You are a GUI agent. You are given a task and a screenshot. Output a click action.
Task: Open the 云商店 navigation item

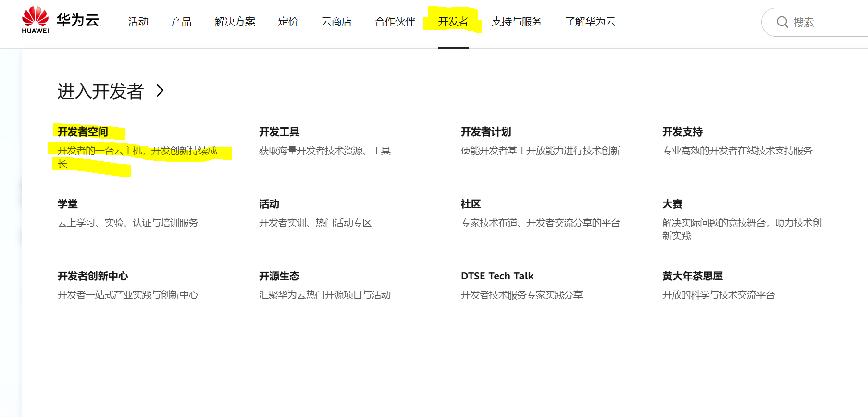336,22
